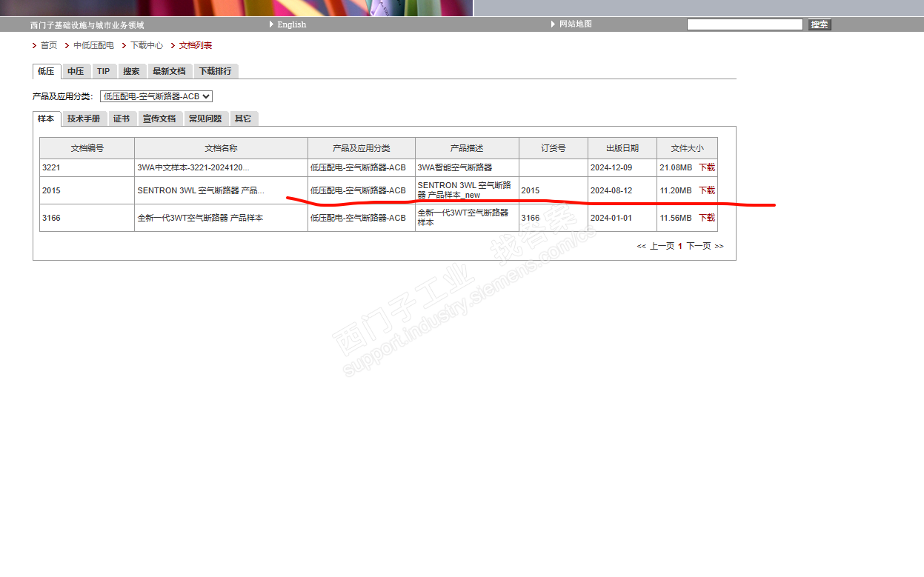Viewport: 924px width, 577px height.
Task: Click document number 3221 cell
Action: (87, 167)
